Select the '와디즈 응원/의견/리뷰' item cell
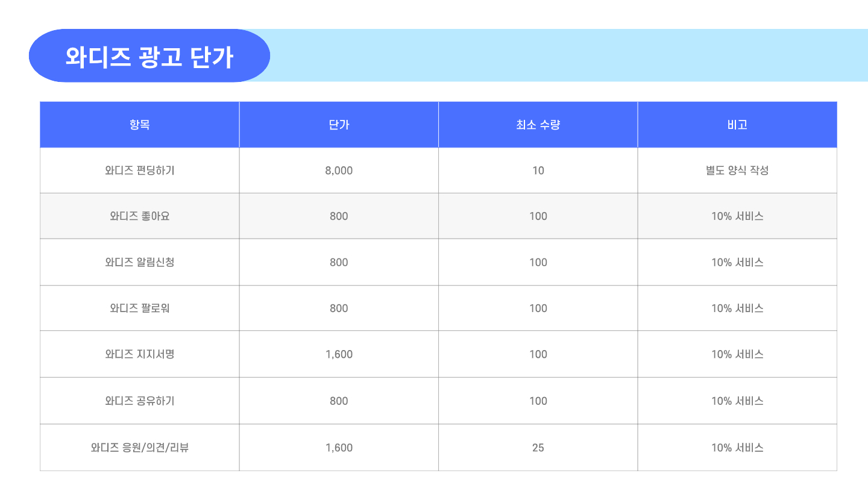 click(140, 448)
